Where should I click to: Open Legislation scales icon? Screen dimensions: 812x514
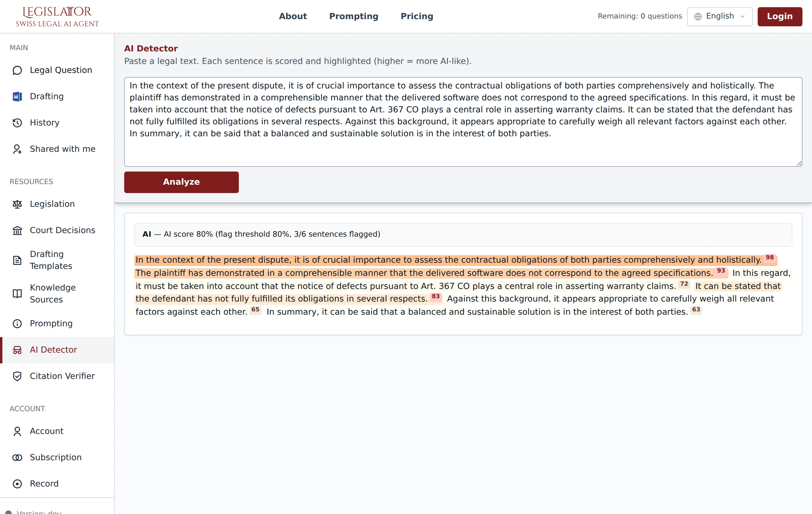(x=17, y=204)
